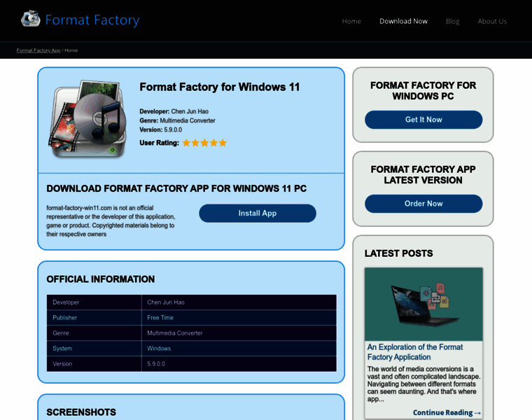532x420 pixels.
Task: Click the Format Factory site title link
Action: pos(92,20)
